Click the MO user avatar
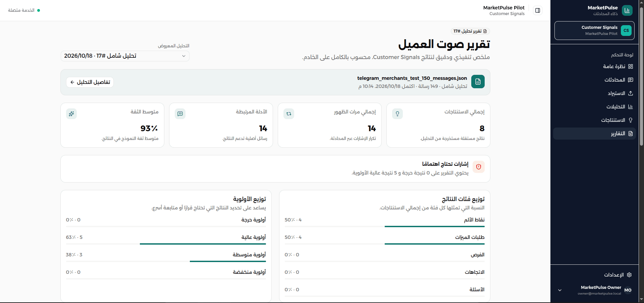 click(628, 290)
